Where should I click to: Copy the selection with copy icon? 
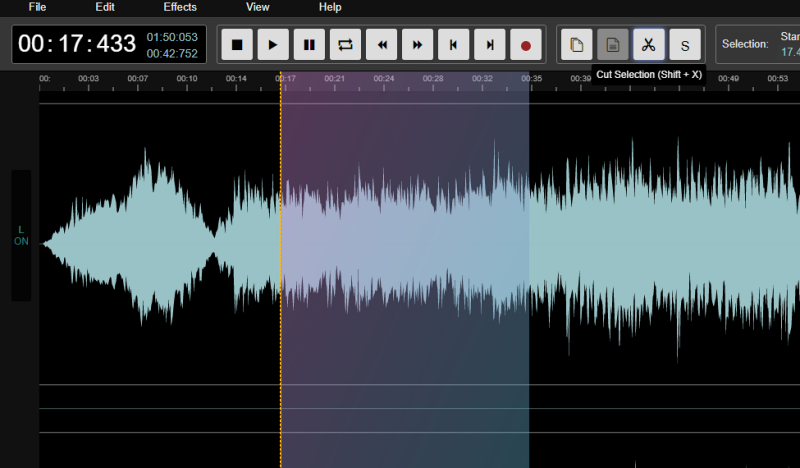tap(577, 45)
